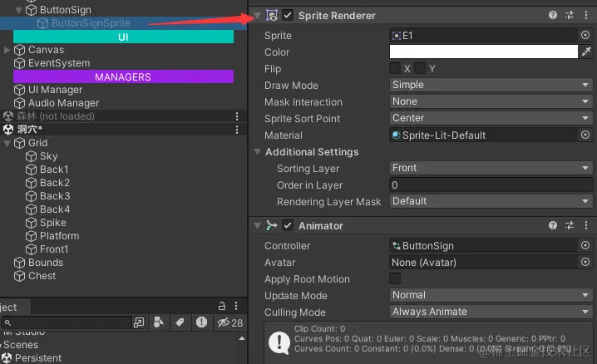Open Animator three-dot context menu
597x364 pixels.
coord(586,225)
